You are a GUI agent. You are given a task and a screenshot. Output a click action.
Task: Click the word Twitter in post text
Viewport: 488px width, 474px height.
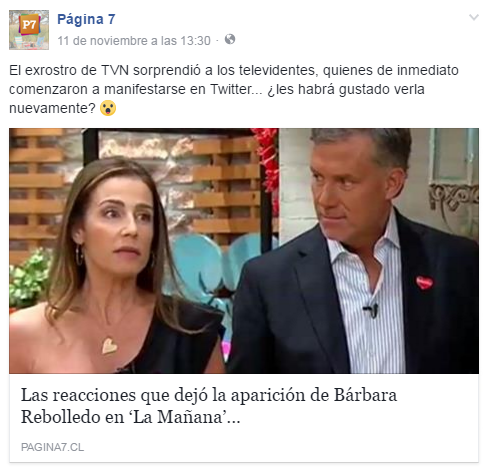pos(231,89)
